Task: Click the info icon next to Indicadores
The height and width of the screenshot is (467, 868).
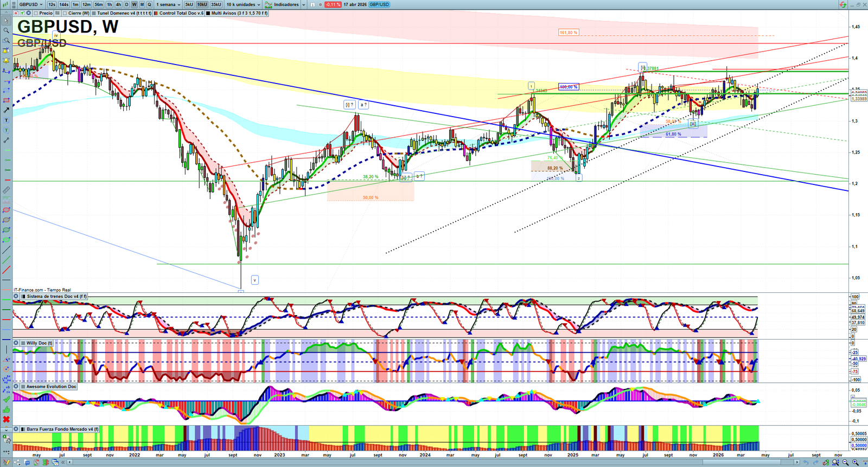Action: (x=312, y=4)
